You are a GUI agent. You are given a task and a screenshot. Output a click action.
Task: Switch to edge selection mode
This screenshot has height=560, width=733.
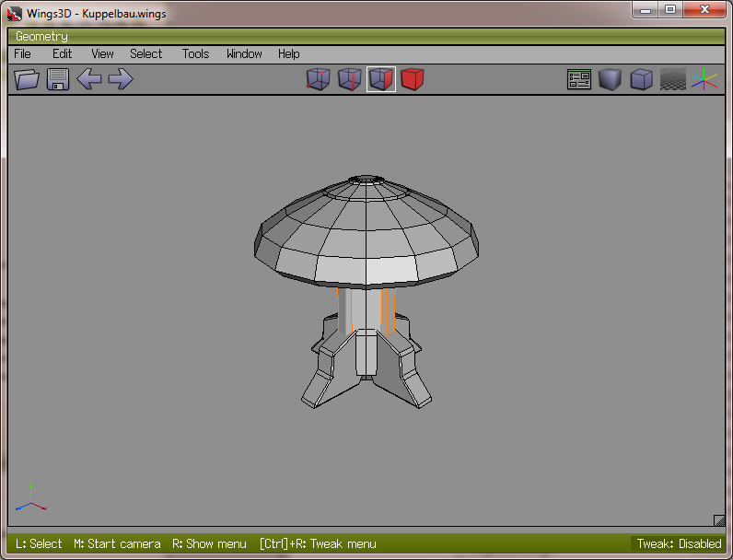349,80
